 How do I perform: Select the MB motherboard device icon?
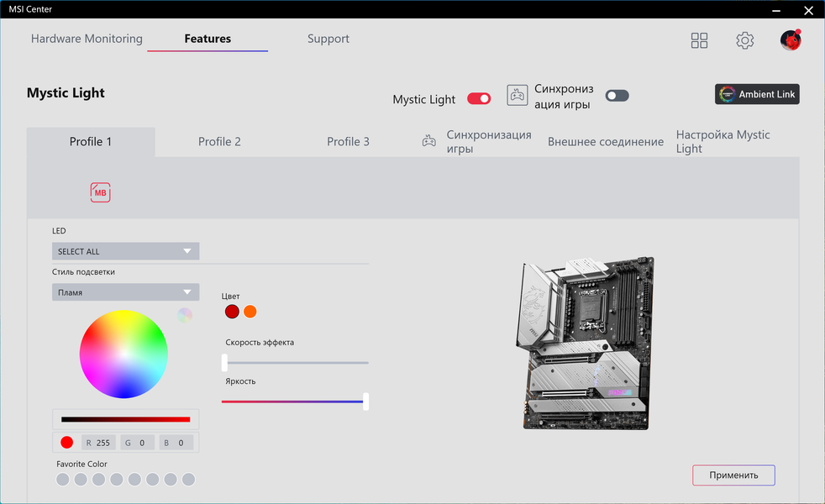[x=100, y=192]
